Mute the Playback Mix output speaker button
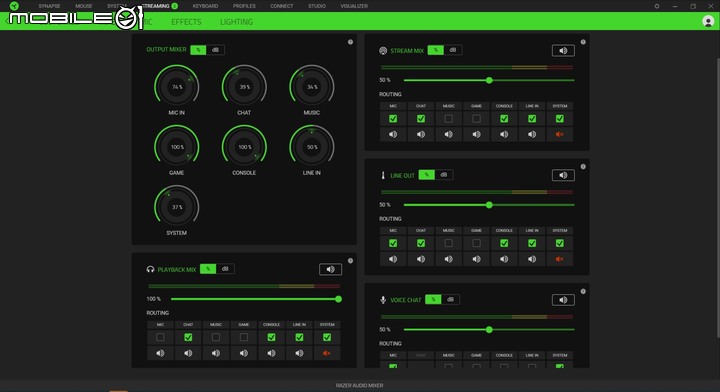Screen dimensions: 720x392 click(330, 269)
